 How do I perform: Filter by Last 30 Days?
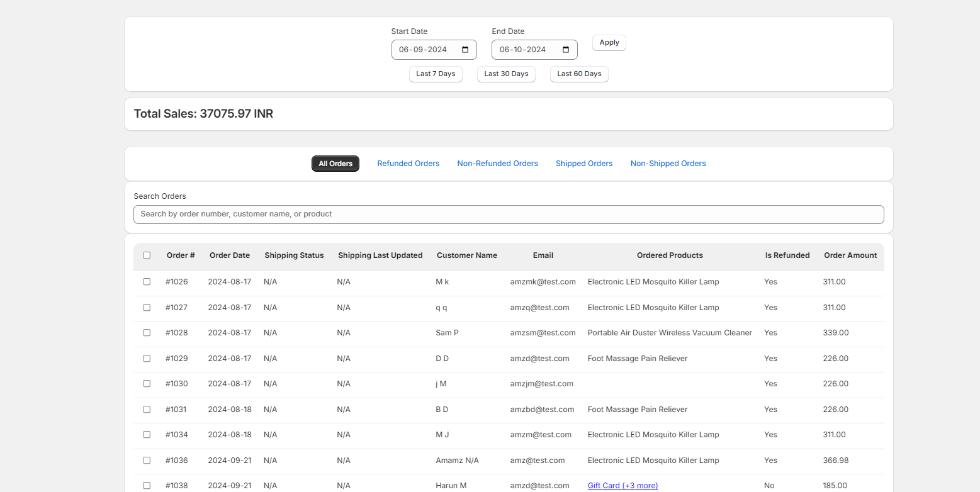click(506, 74)
